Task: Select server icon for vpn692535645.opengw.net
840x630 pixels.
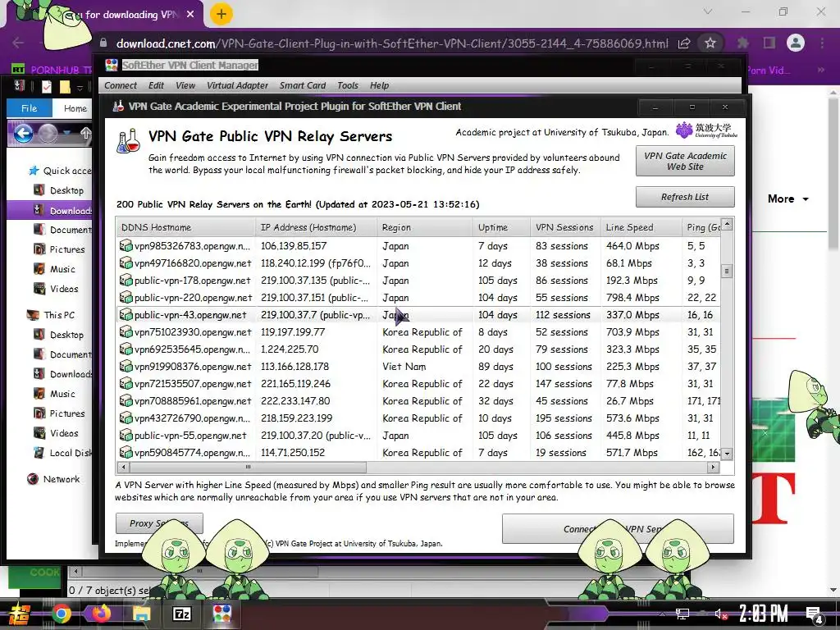Action: point(126,349)
